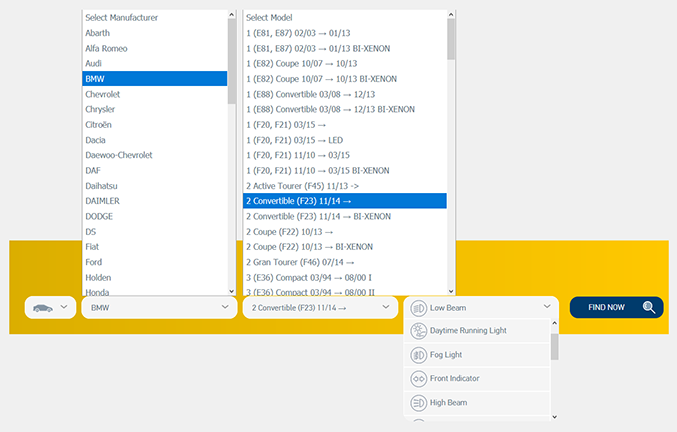This screenshot has width=677, height=432.
Task: Open the BMW manufacturer dropdown
Action: [x=159, y=307]
